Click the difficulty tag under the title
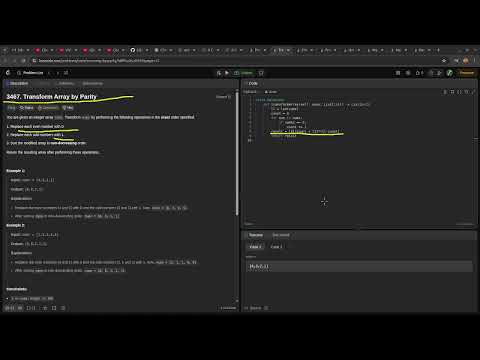The height and width of the screenshot is (360, 480). pos(11,108)
